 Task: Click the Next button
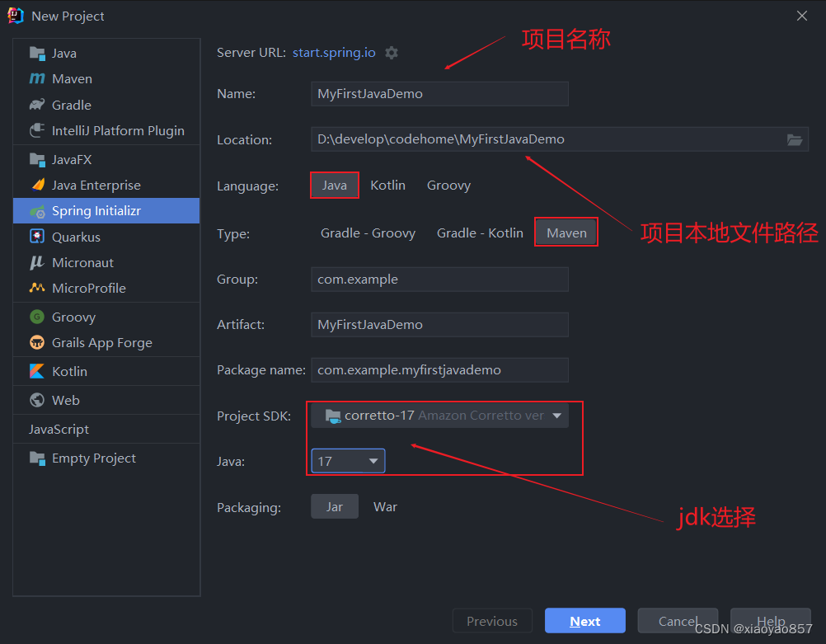[x=584, y=621]
